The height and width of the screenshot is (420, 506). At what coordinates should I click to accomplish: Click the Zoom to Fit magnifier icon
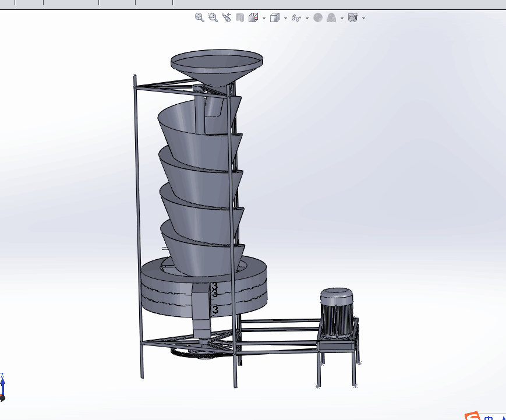(200, 17)
